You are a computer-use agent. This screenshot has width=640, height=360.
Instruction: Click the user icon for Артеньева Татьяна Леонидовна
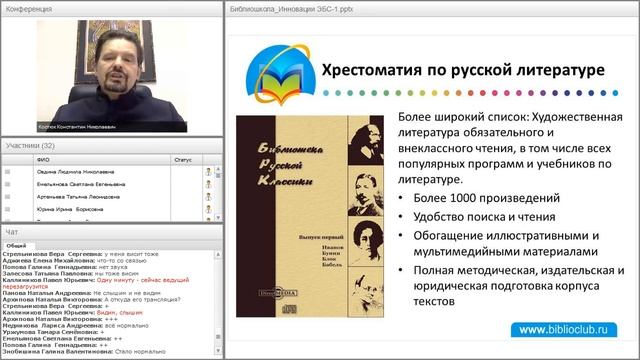(x=208, y=197)
